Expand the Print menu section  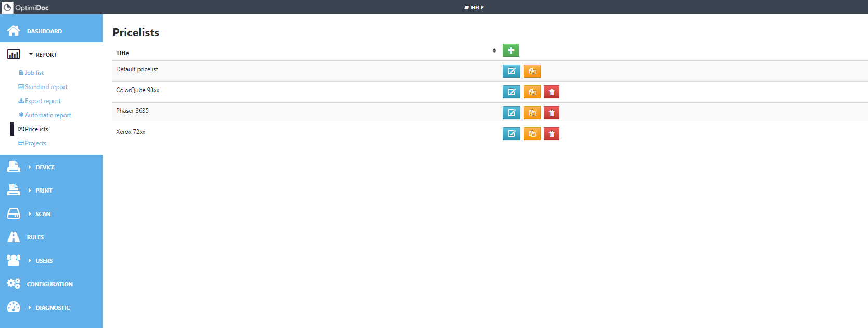[44, 191]
